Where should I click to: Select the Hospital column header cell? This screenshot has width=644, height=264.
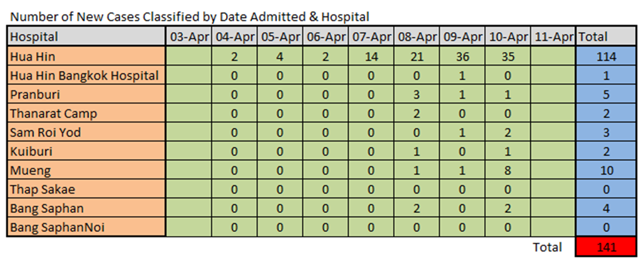tap(86, 36)
